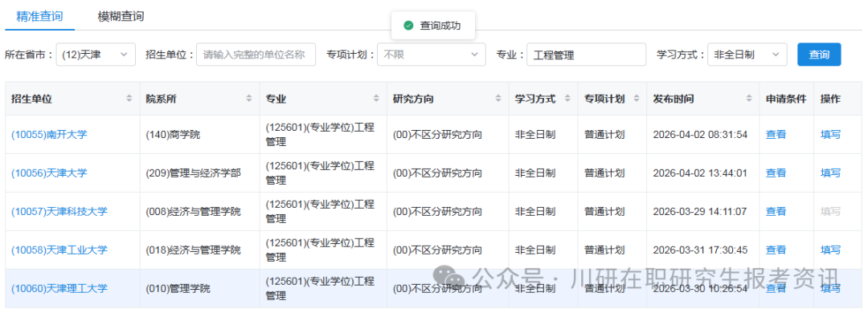Image resolution: width=868 pixels, height=313 pixels.
Task: Click the green check icon in 查询成功 toast
Action: [408, 26]
